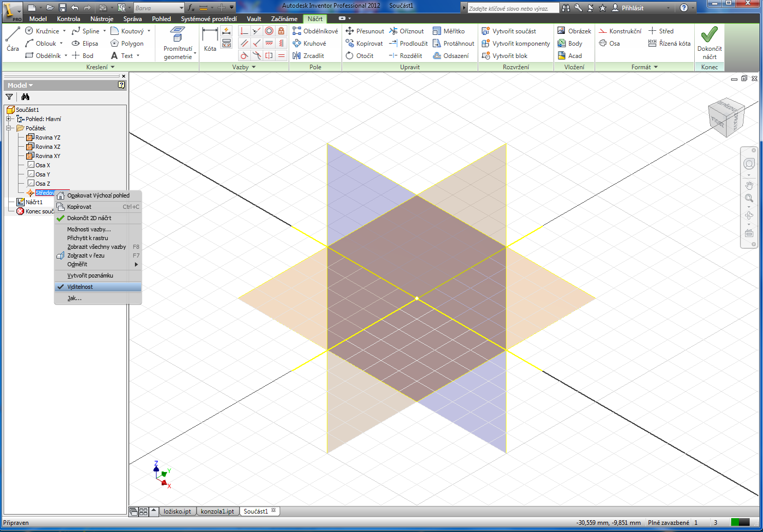Open the Odměřit submenu

(98, 264)
